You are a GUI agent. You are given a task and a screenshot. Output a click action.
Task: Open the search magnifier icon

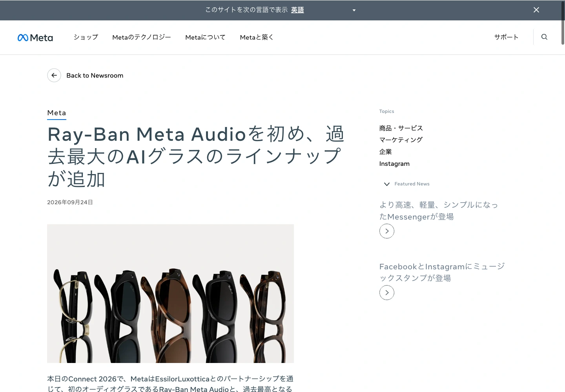[544, 37]
